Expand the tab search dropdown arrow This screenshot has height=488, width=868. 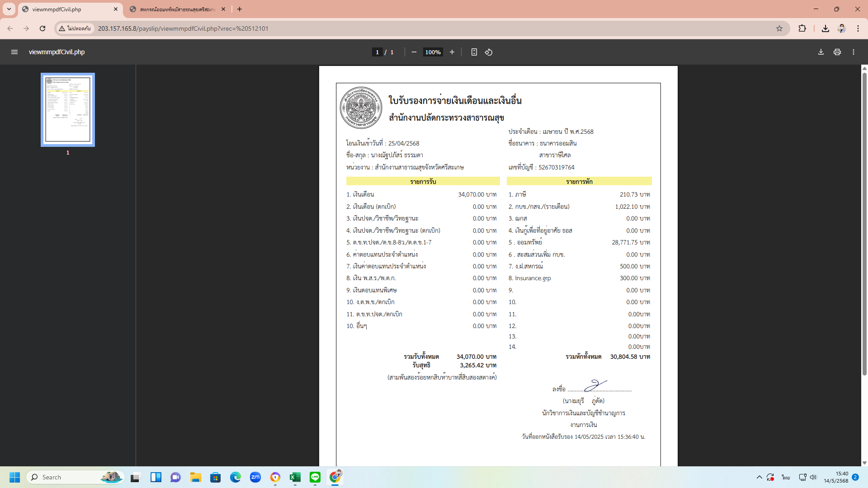click(x=9, y=9)
